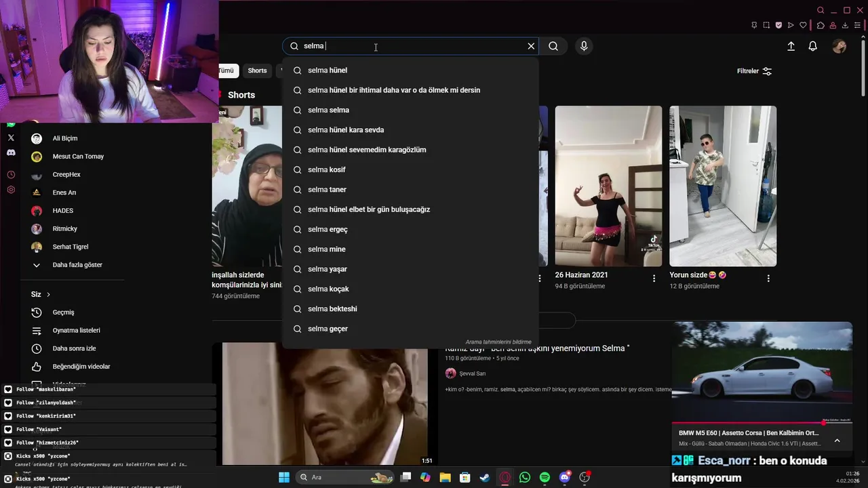Image resolution: width=868 pixels, height=488 pixels.
Task: Open the browser extensions puzzle icon
Action: 820,25
